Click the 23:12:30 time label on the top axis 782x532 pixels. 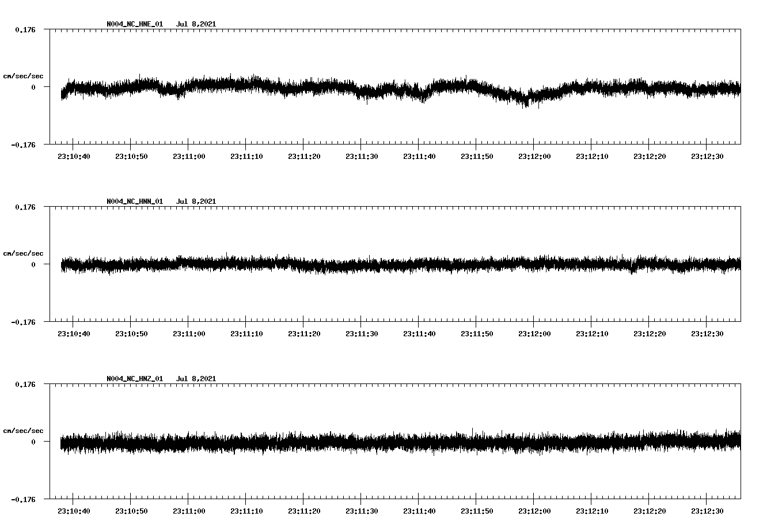[707, 155]
